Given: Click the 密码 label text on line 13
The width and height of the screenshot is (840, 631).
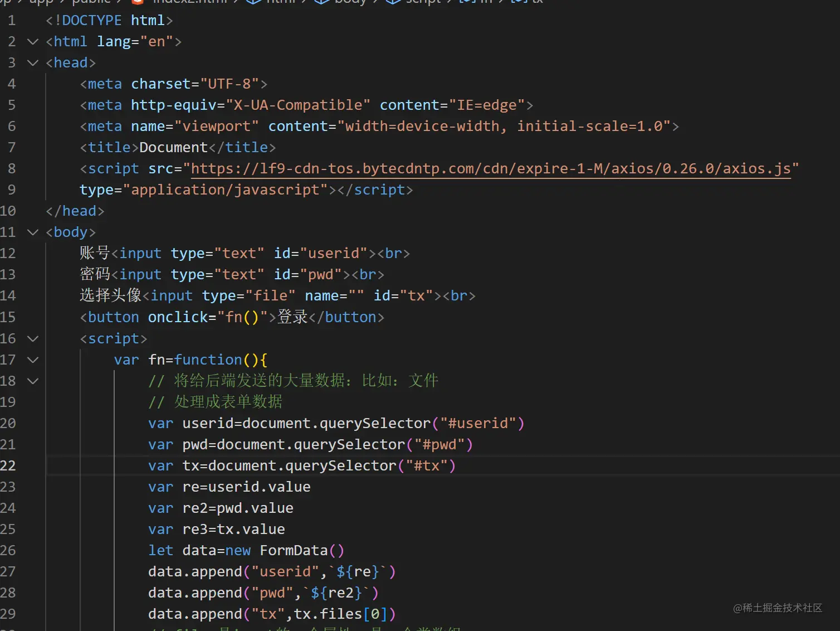Looking at the screenshot, I should click(x=95, y=274).
